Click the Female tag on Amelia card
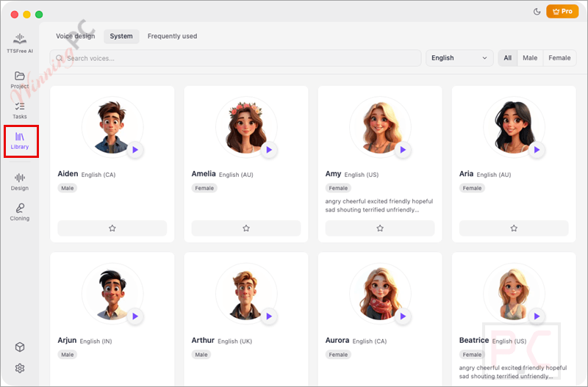Image resolution: width=588 pixels, height=387 pixels. (204, 188)
